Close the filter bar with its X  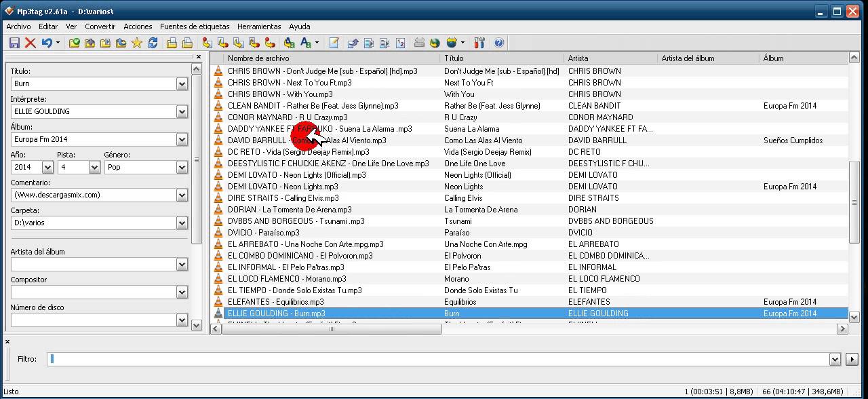pyautogui.click(x=7, y=342)
